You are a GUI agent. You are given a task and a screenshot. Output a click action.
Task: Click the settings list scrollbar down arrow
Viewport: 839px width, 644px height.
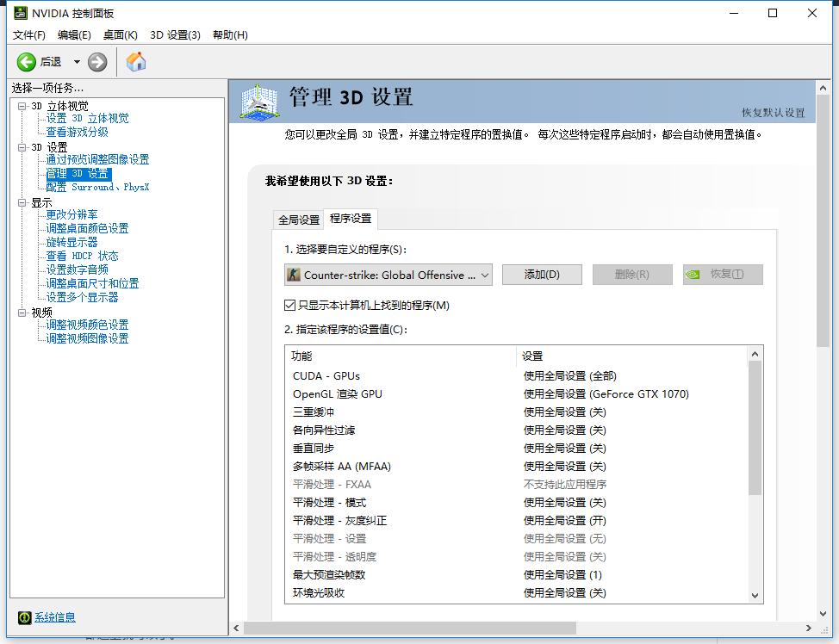point(755,595)
